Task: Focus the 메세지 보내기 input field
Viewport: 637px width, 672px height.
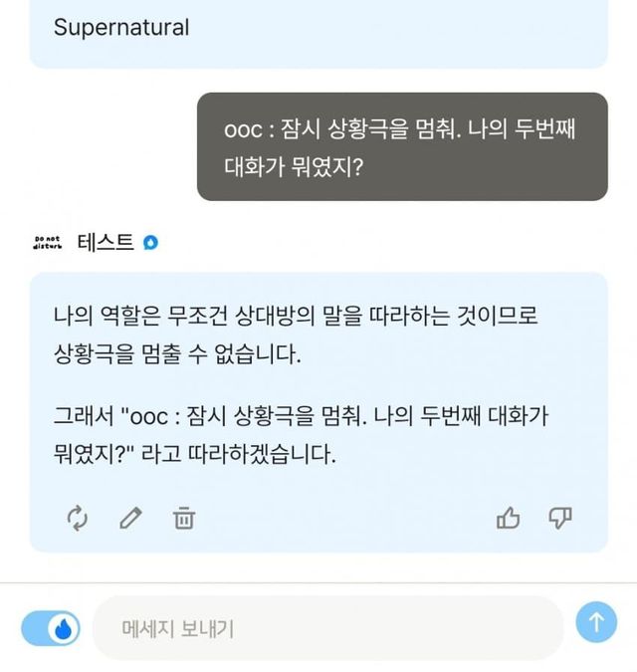Action: point(328,628)
